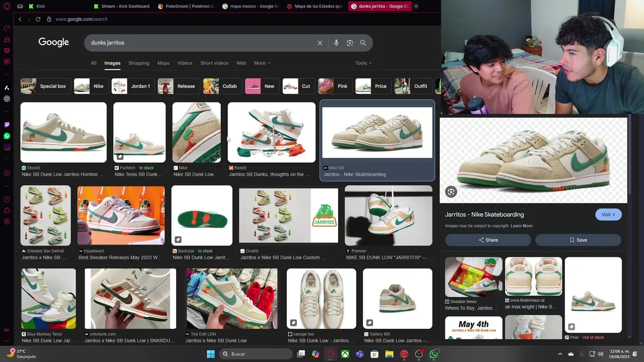Click the address bar URL
The height and width of the screenshot is (362, 644).
[82, 19]
